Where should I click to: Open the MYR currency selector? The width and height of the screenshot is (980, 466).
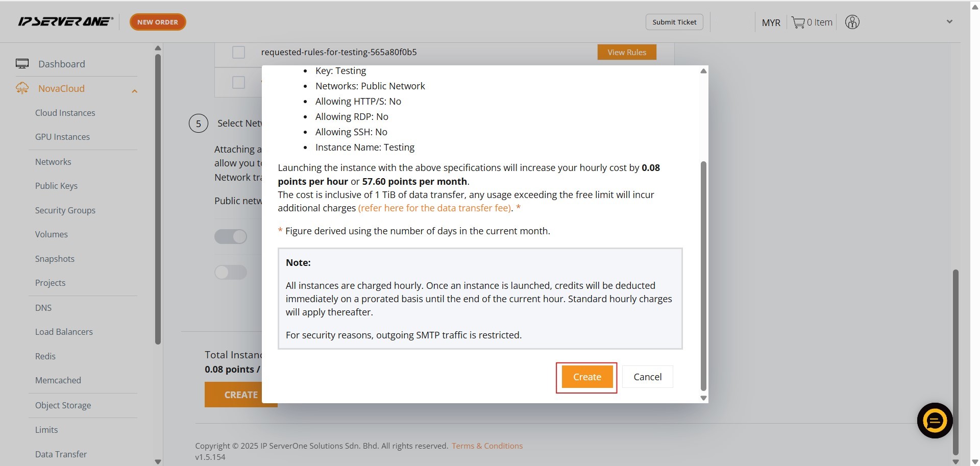[771, 22]
